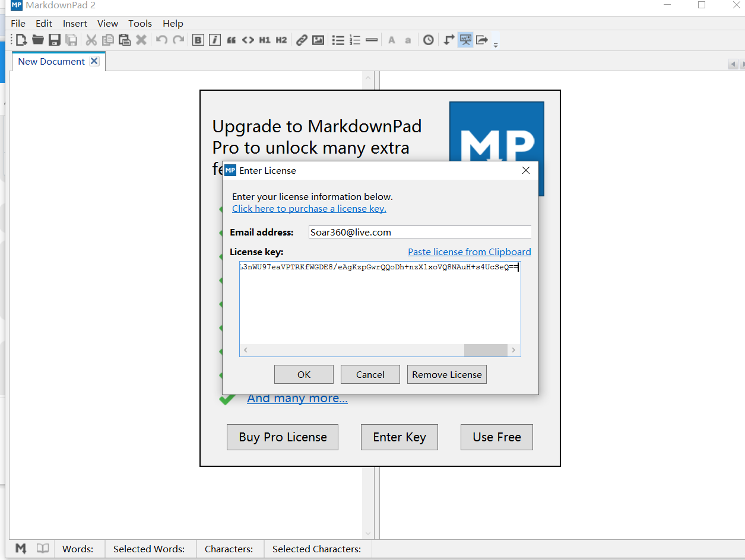745x560 pixels.
Task: Open 'Click here to purchase a license key' link
Action: pyautogui.click(x=309, y=209)
